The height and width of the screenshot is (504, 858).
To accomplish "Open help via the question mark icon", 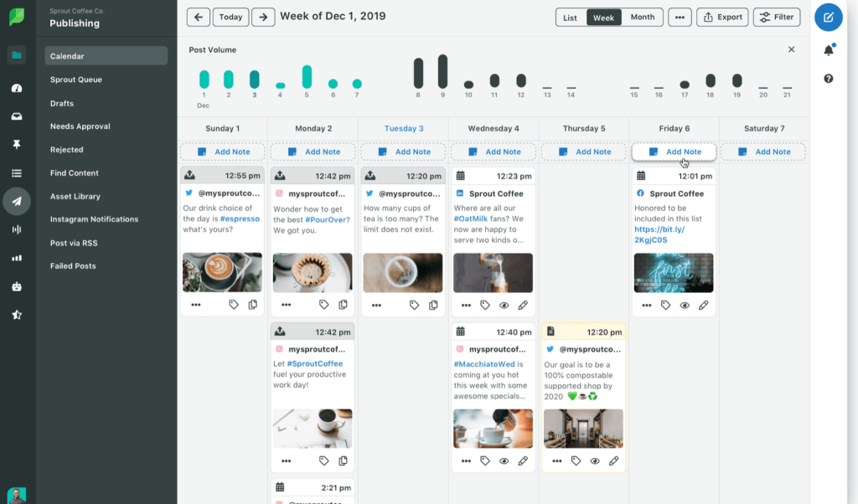I will pos(828,78).
